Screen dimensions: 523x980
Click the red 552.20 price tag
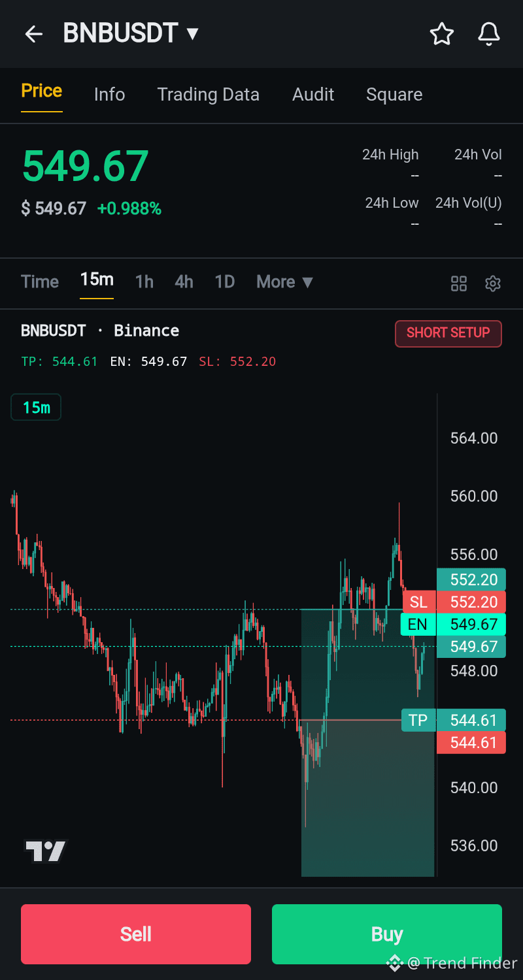coord(471,602)
